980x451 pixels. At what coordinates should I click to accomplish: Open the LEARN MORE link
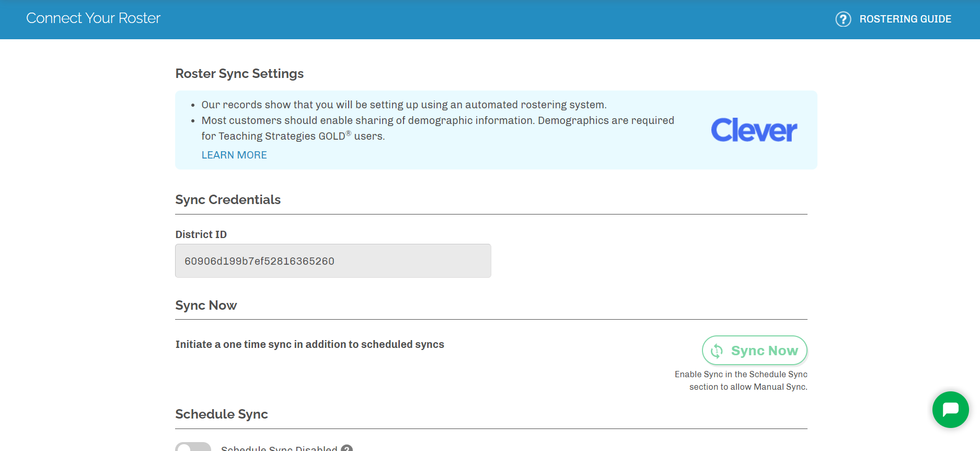(x=234, y=155)
